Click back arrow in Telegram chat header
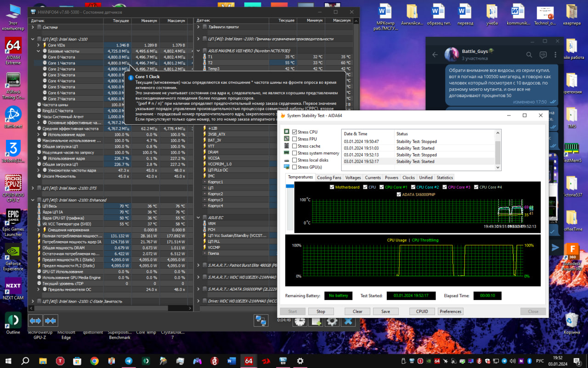 coord(435,55)
